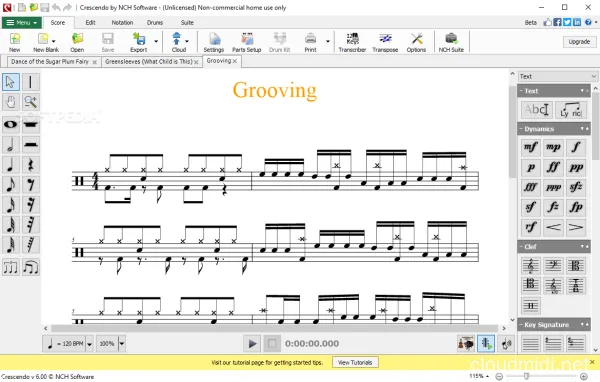
Task: Click the mezzo-forte (mf) dynamic
Action: (x=531, y=147)
